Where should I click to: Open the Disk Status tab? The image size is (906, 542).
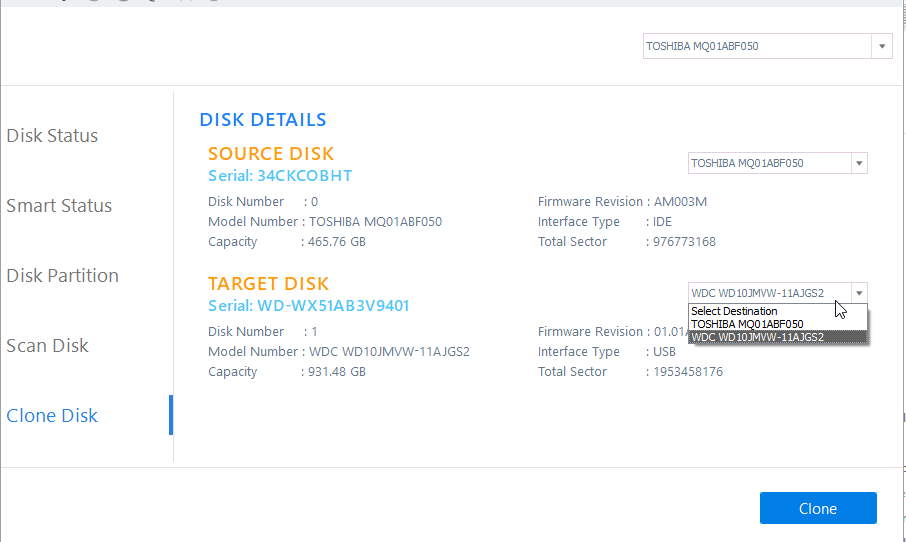coord(52,136)
